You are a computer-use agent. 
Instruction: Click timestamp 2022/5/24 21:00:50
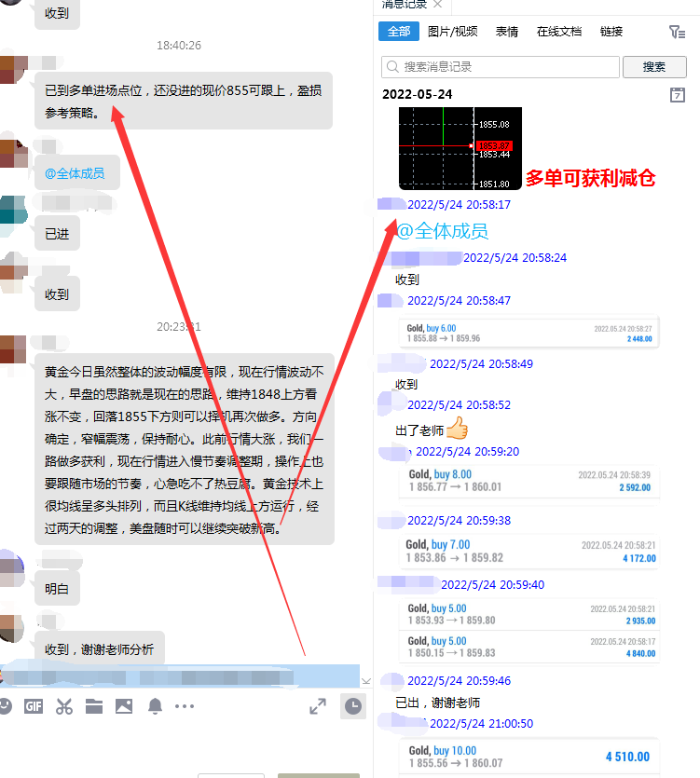(481, 723)
